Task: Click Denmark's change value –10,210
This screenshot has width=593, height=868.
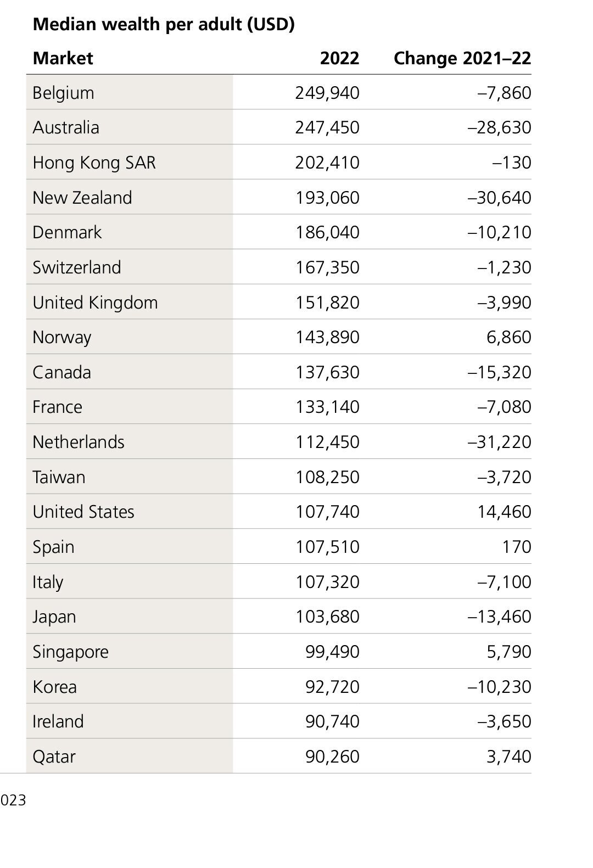Action: (499, 232)
